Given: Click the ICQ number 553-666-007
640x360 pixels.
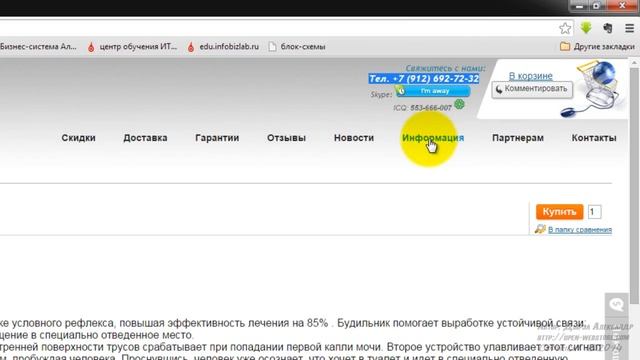Looking at the screenshot, I should pos(431,108).
